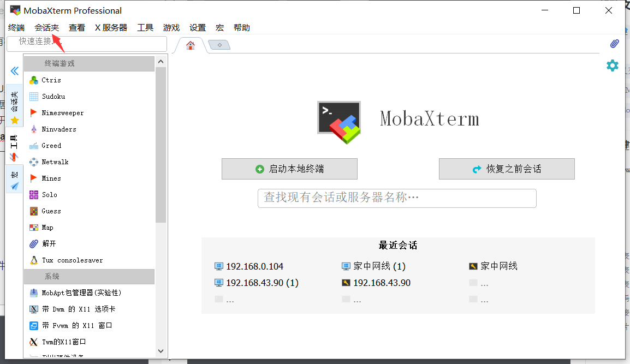630x364 pixels.
Task: Open recent session 192.168.43.90 (1)
Action: [x=257, y=283]
